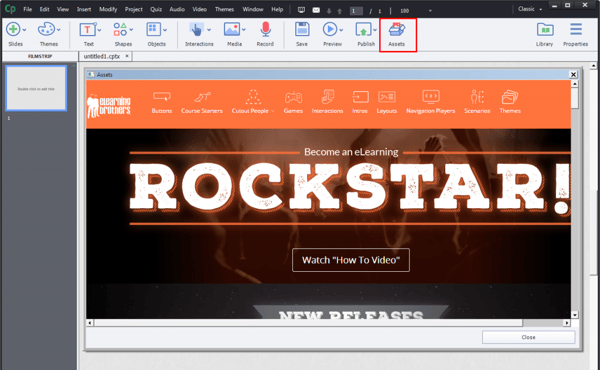Select the untitled1.cptx document tab

coord(102,56)
